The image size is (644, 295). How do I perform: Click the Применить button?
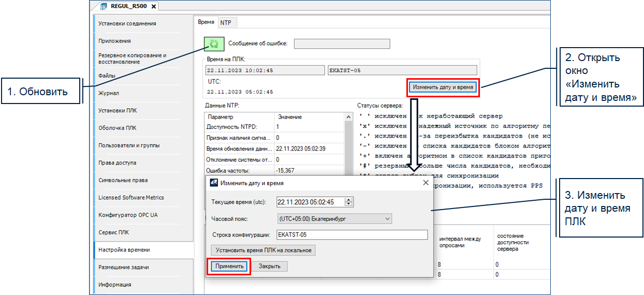(229, 266)
